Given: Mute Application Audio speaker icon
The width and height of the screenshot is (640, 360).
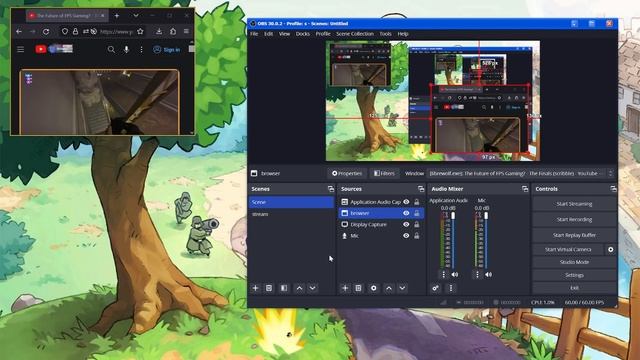Looking at the screenshot, I should 455,275.
